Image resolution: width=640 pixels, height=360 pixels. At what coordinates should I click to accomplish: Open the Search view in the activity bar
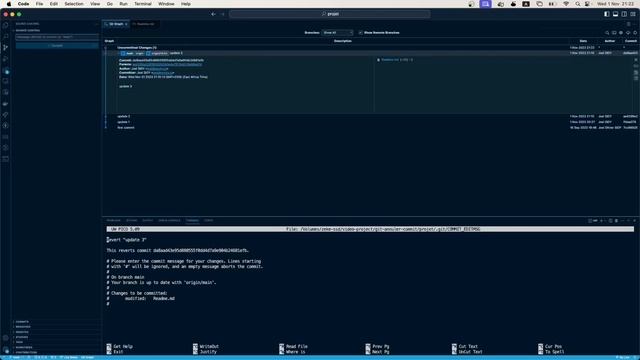point(5,36)
